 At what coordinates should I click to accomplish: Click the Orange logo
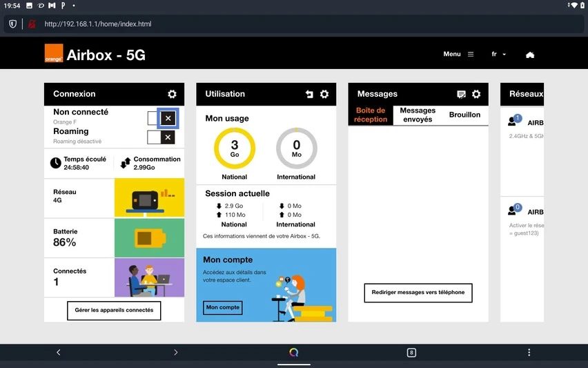coord(54,53)
